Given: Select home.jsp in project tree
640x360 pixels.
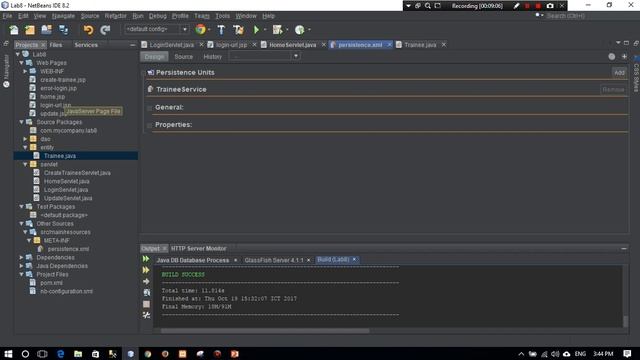Looking at the screenshot, I should [x=53, y=97].
